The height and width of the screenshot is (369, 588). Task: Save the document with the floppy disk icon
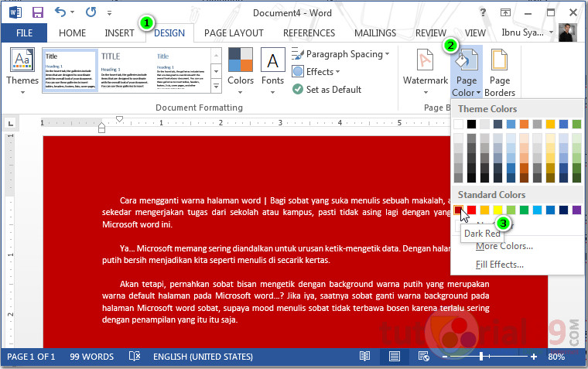[x=37, y=12]
